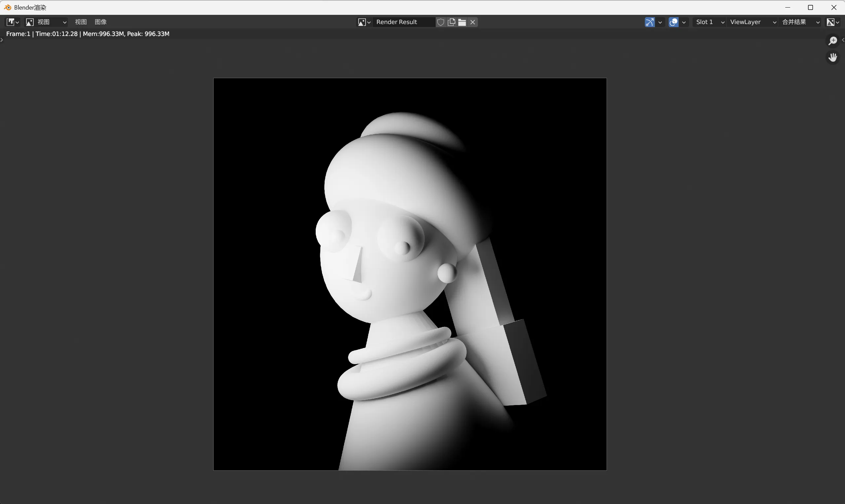Screen dimensions: 845x504
Task: Open the Slot 1 dropdown
Action: pos(709,22)
